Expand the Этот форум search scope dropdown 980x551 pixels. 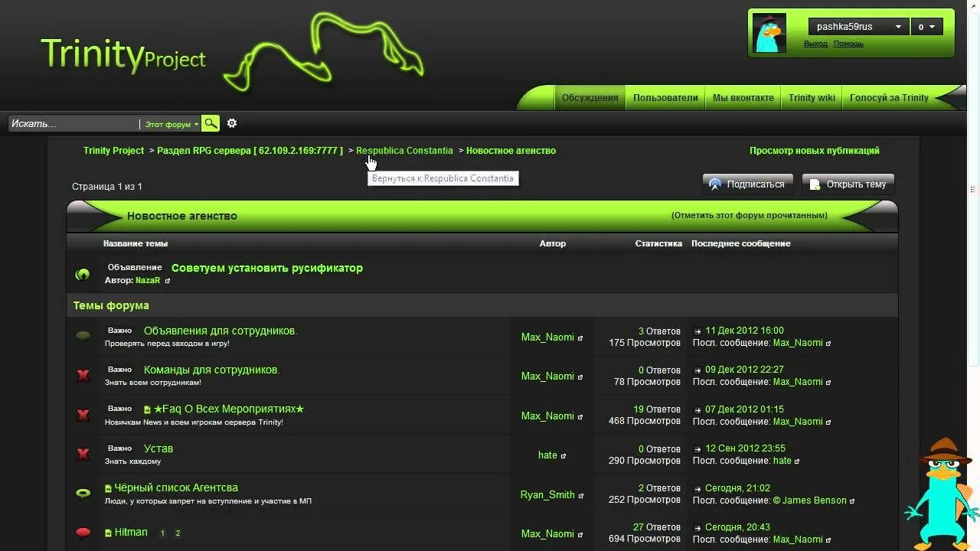point(171,124)
